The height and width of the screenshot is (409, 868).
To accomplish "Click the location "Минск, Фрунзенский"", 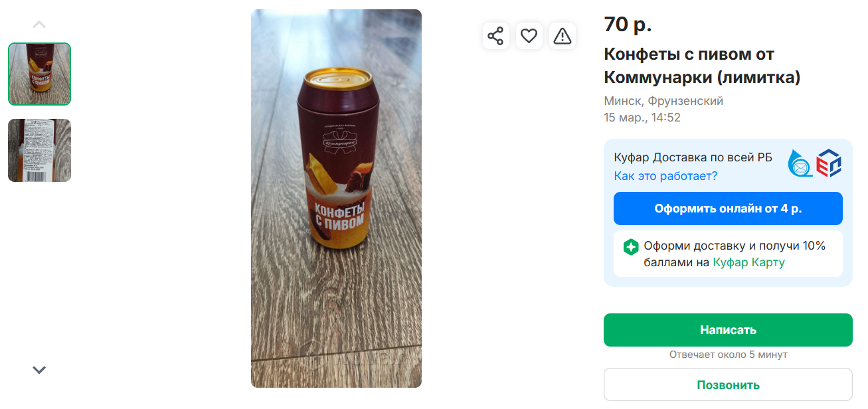I will point(663,101).
